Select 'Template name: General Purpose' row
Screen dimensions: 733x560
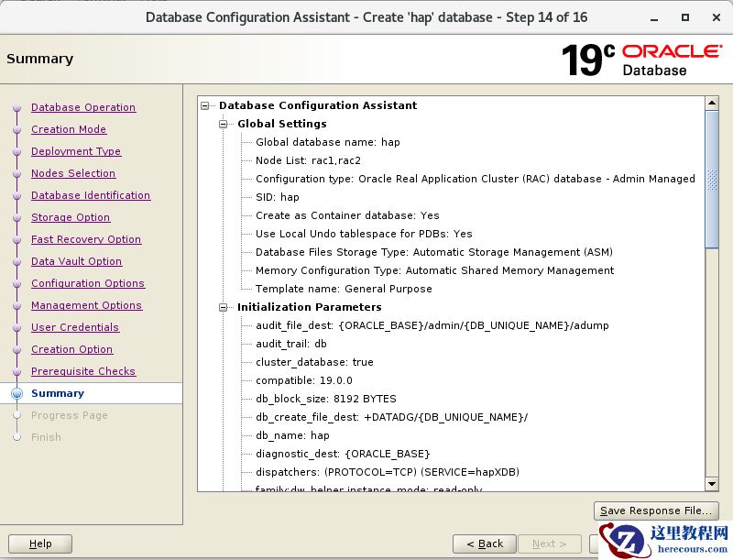coord(344,289)
